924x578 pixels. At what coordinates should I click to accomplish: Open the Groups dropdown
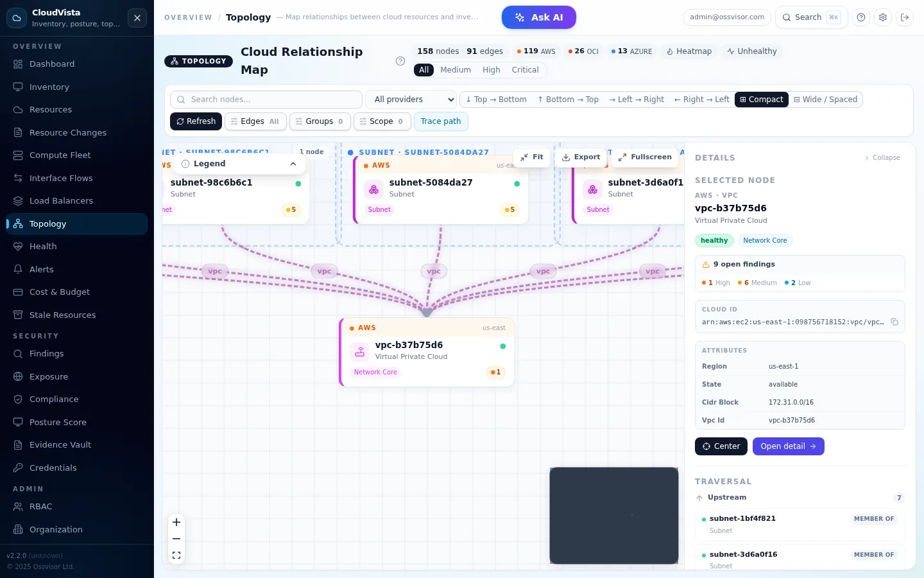[320, 121]
